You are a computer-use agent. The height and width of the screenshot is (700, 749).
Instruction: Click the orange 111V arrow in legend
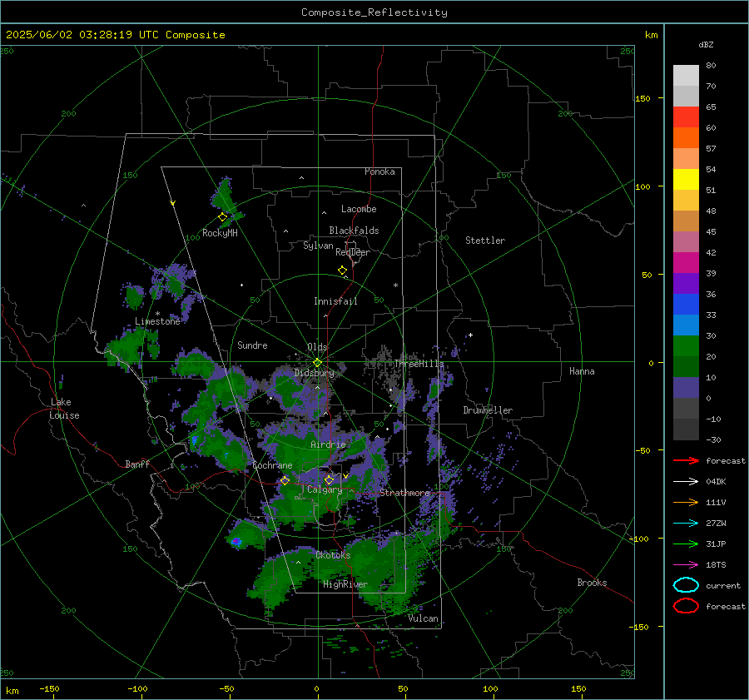tap(686, 502)
